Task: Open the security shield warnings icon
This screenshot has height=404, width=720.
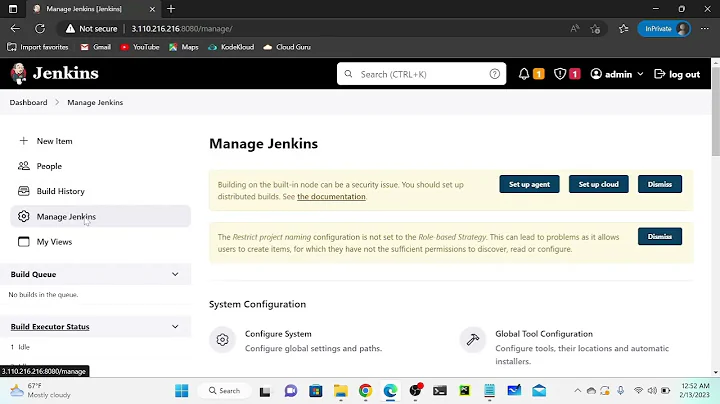Action: pyautogui.click(x=560, y=74)
